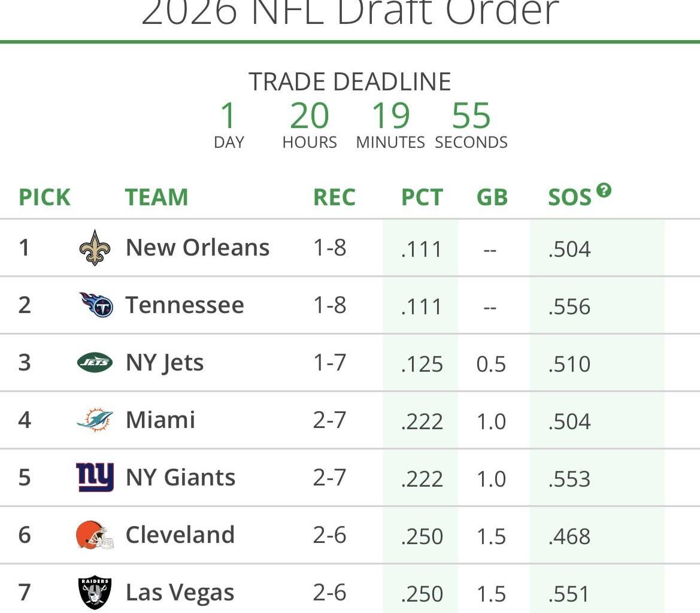Click the TRADE DEADLINE section header
700x613 pixels.
[350, 81]
